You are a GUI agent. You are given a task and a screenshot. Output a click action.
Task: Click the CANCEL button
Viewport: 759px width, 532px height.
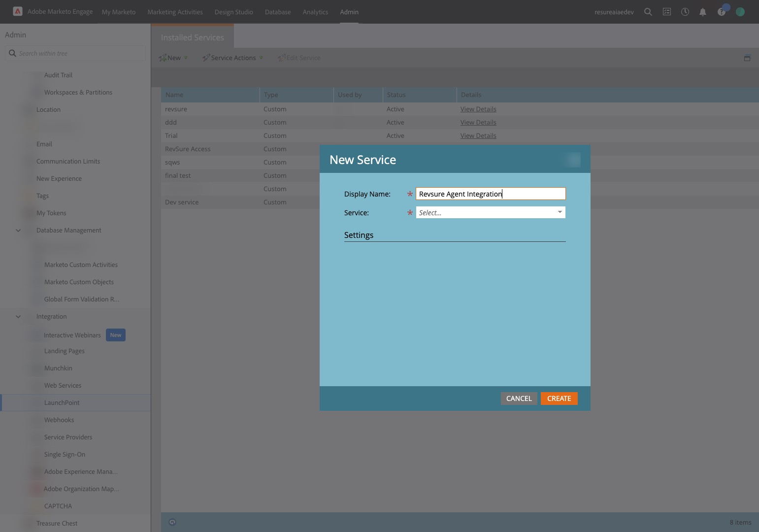[x=519, y=399]
